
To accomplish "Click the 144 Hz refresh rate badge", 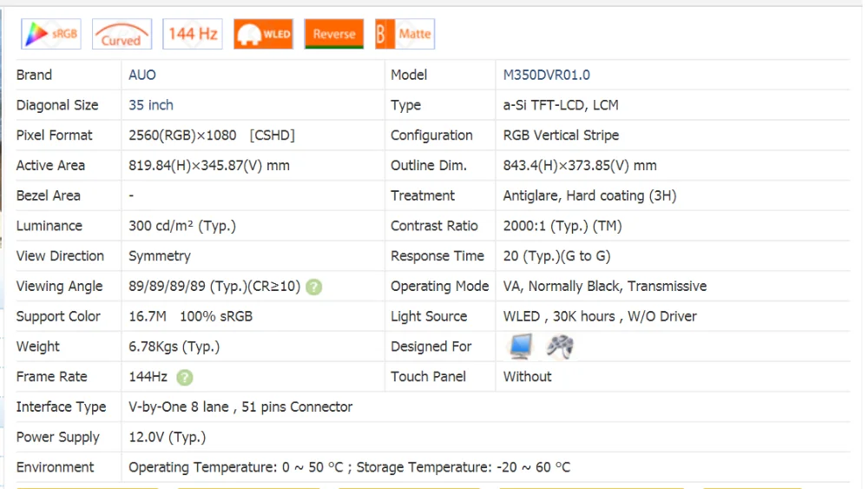I will click(193, 34).
